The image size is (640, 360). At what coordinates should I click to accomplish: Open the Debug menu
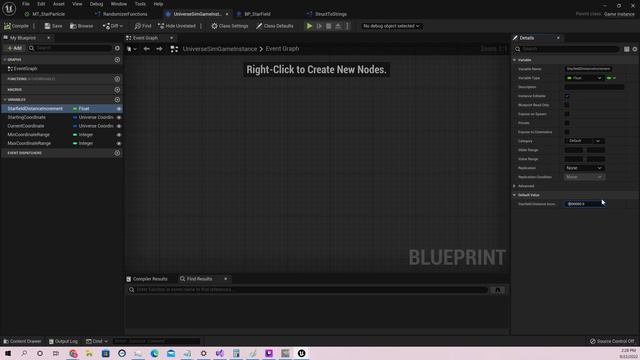[96, 4]
